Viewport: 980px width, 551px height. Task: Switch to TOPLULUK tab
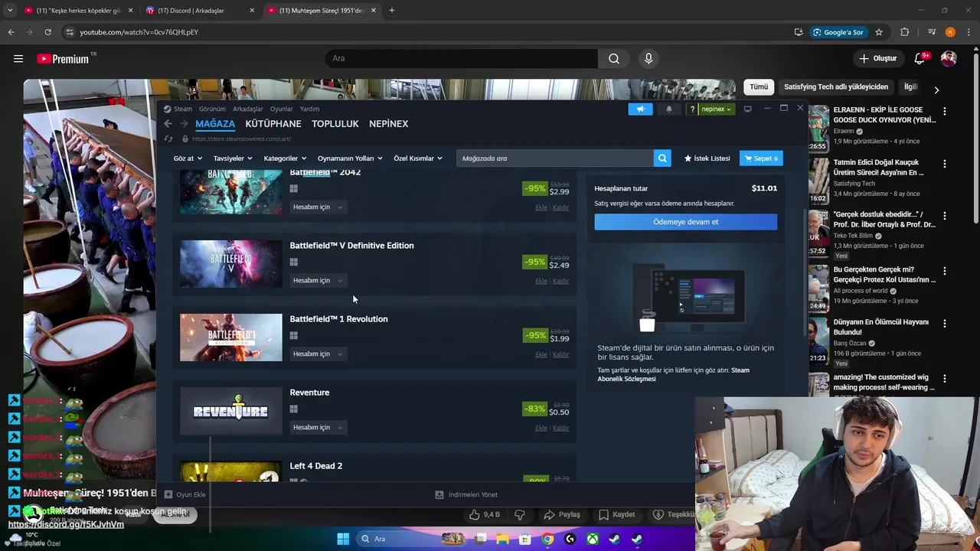(335, 124)
